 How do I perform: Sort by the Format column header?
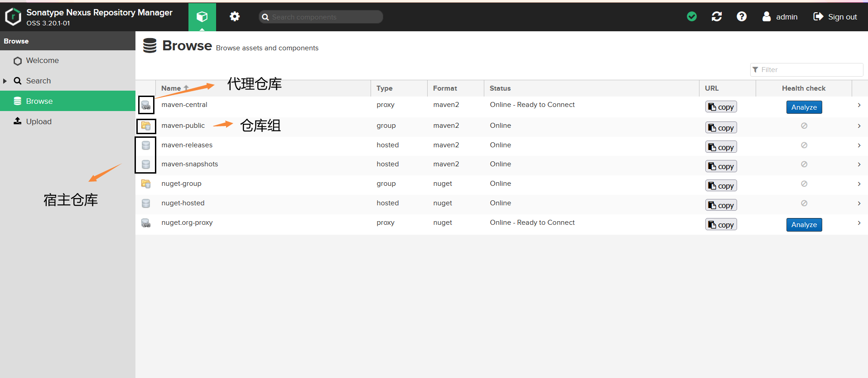pyautogui.click(x=456, y=88)
